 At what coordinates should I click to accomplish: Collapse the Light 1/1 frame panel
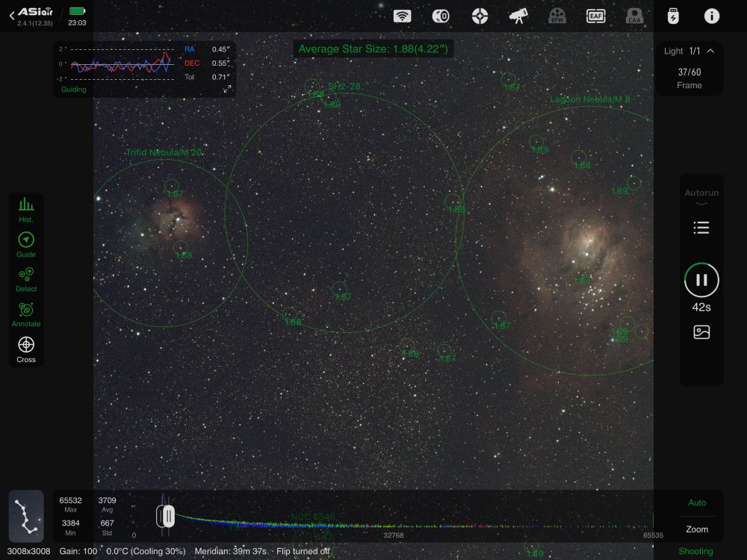tap(710, 51)
